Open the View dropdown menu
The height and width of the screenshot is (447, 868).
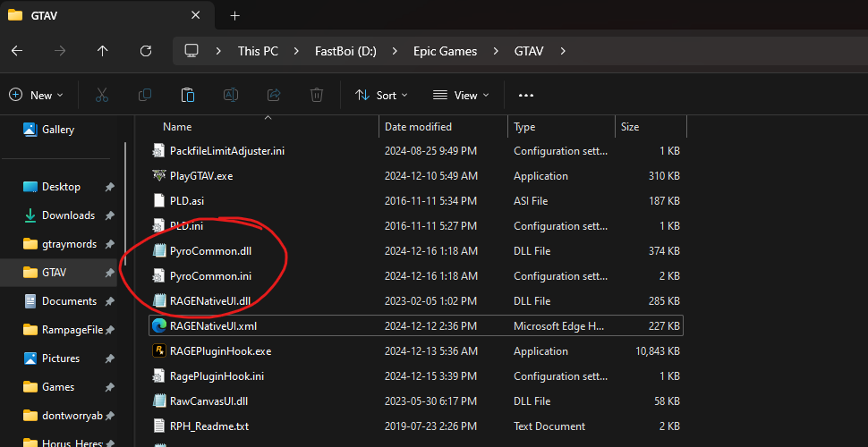coord(461,95)
